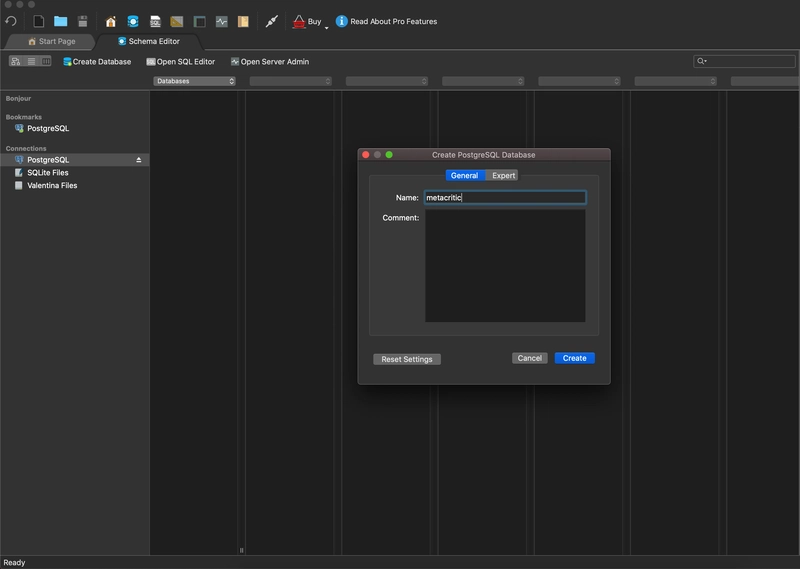
Task: Open the diagram ruler triangle toolbar icon
Action: 177,21
